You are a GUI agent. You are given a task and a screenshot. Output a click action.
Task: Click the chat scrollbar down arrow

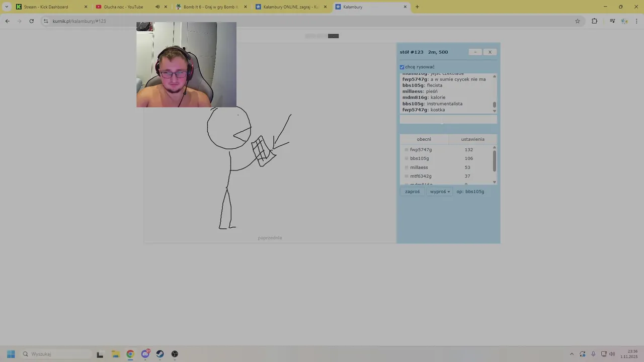[495, 111]
